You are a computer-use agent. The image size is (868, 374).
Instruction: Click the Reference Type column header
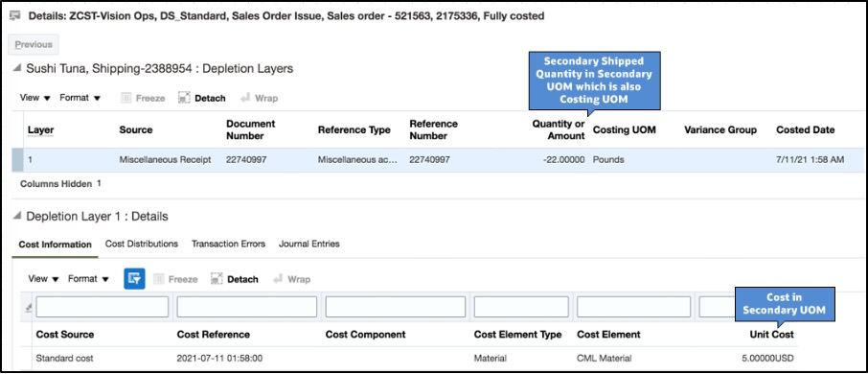point(354,129)
